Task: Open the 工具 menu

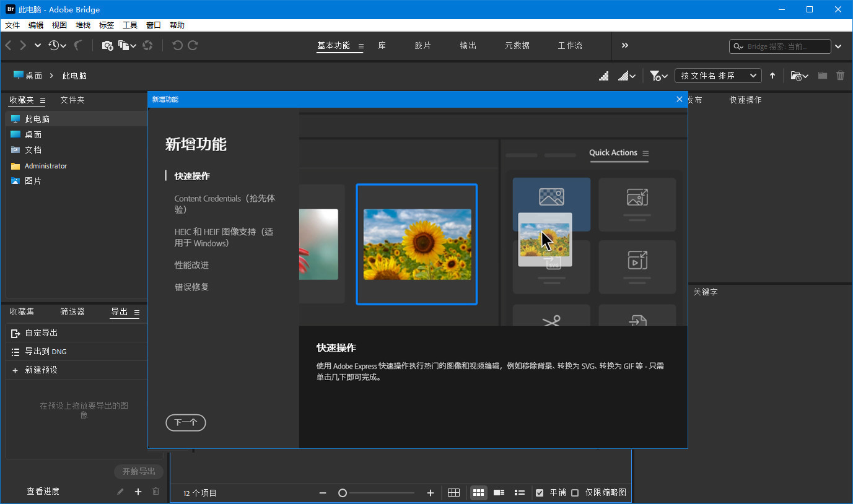Action: 129,25
